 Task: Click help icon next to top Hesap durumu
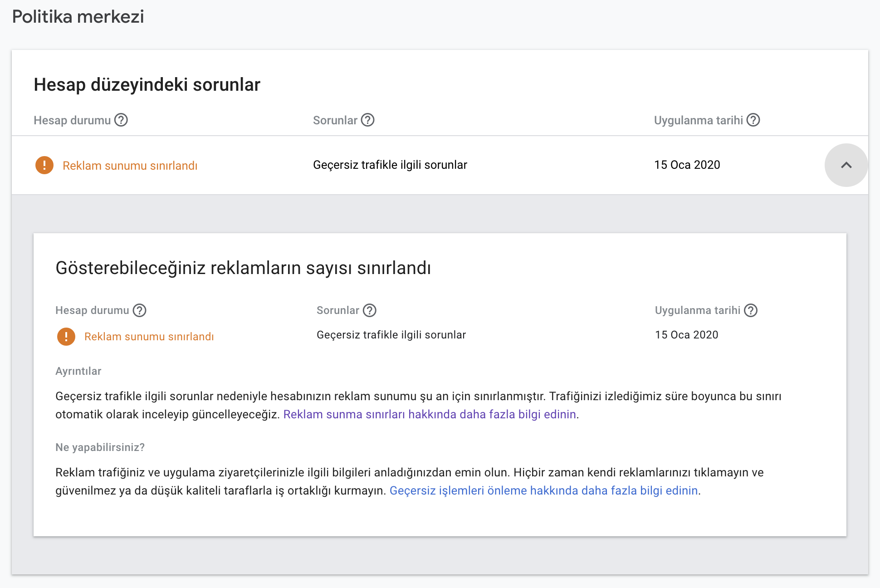121,120
